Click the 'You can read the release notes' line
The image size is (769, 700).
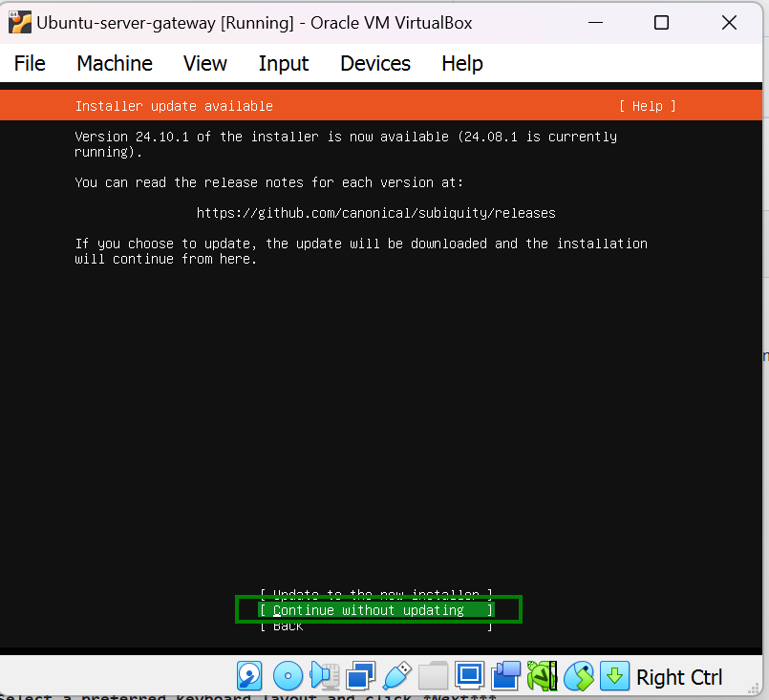[x=268, y=182]
